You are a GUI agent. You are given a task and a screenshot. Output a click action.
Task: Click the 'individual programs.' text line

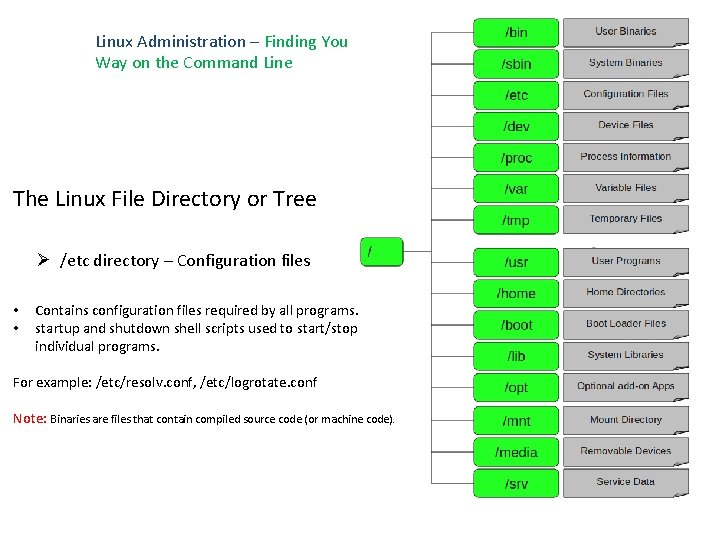point(97,347)
